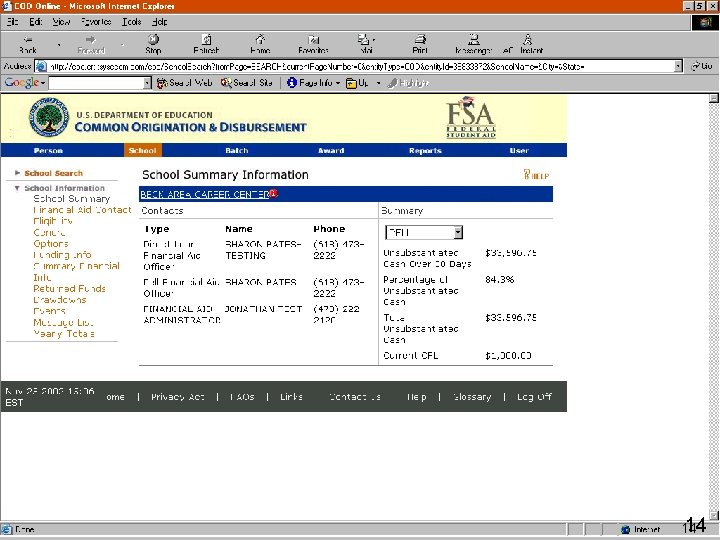Switch to the Batch tab

236,151
